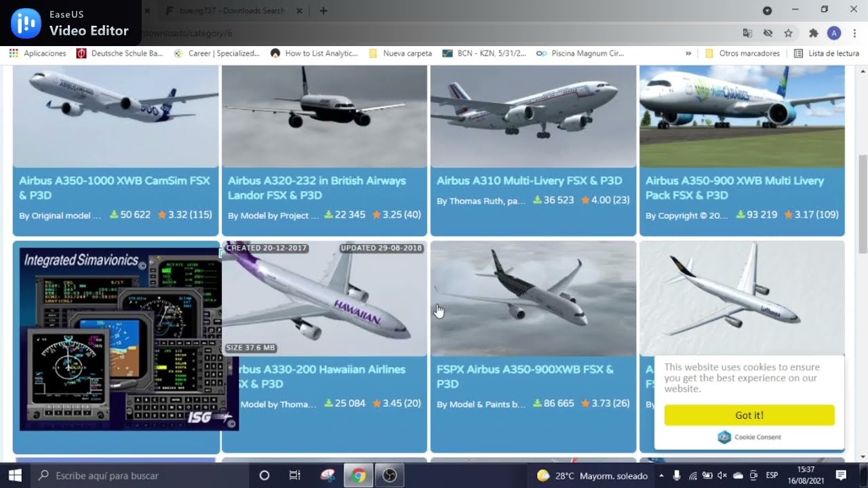868x488 pixels.
Task: Click the 3.17 (109) star rating
Action: (x=811, y=215)
